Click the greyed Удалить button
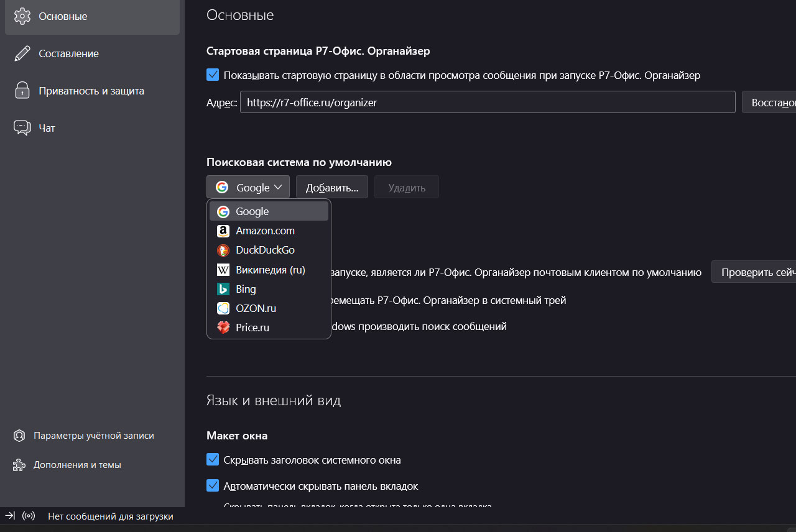Image resolution: width=796 pixels, height=532 pixels. click(x=407, y=187)
